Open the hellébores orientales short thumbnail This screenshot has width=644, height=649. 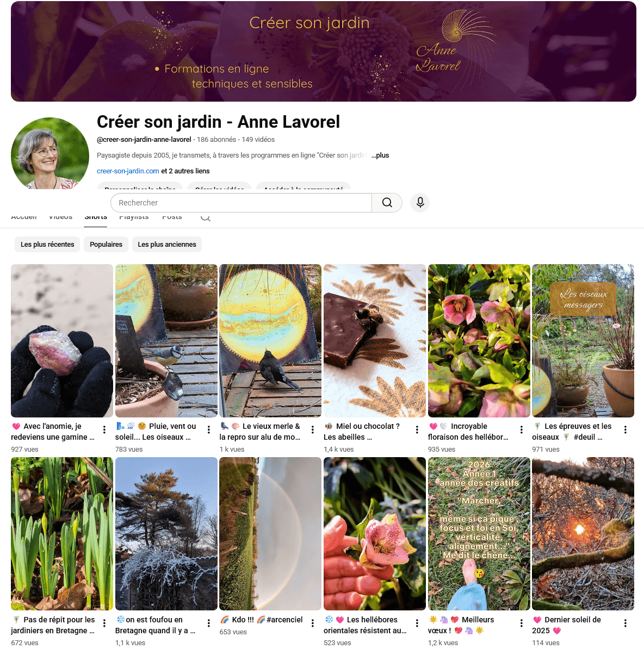(375, 534)
